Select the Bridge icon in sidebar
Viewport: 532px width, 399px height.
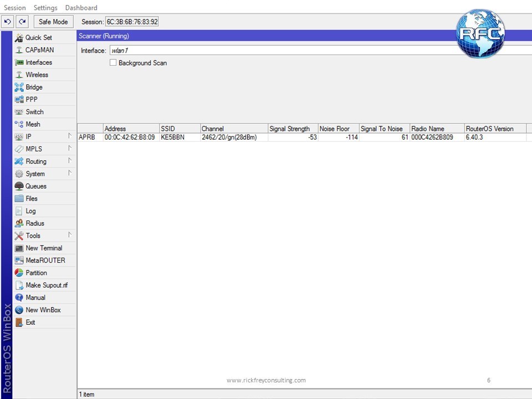coord(19,87)
